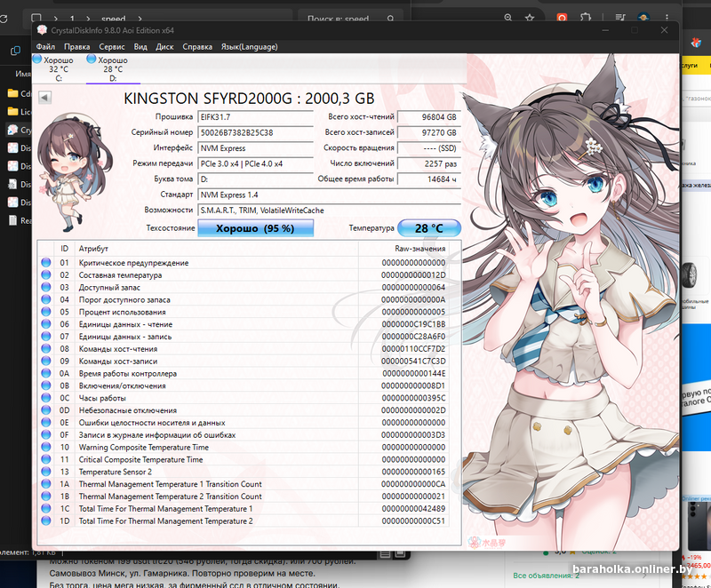Click the 水晶雫 logo at window bottom
The image size is (711, 588).
click(487, 542)
